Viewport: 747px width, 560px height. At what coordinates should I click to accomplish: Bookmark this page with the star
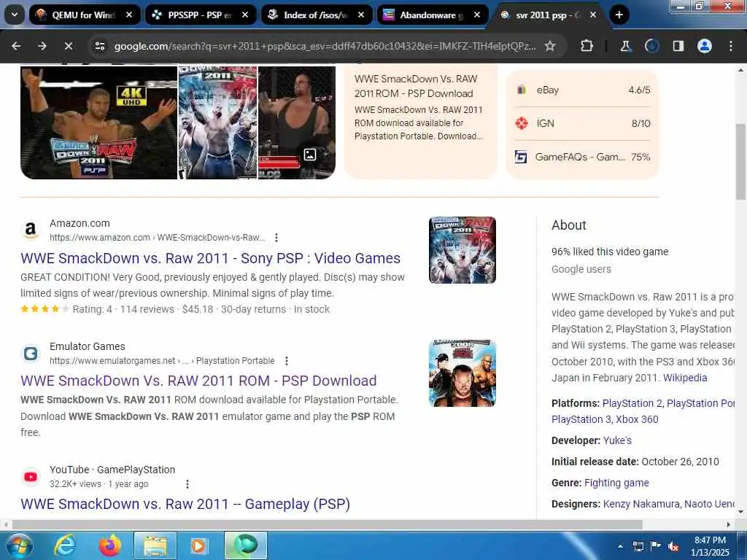click(x=550, y=46)
